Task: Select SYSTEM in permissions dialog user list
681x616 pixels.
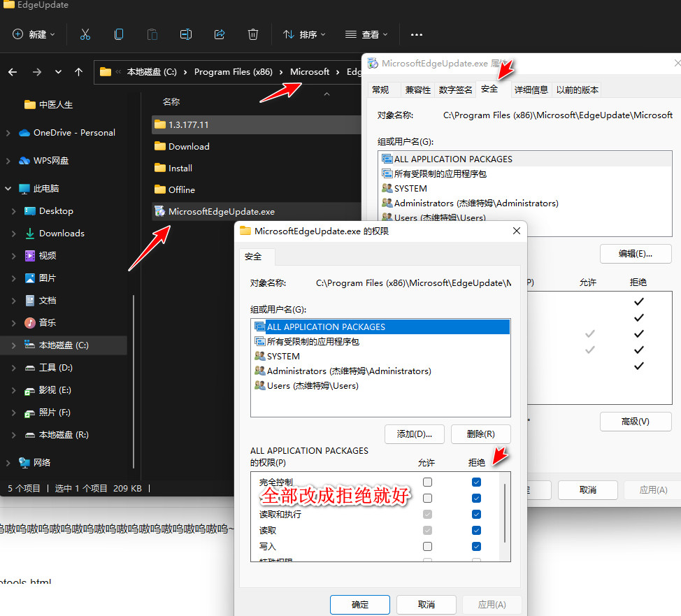Action: [x=380, y=356]
